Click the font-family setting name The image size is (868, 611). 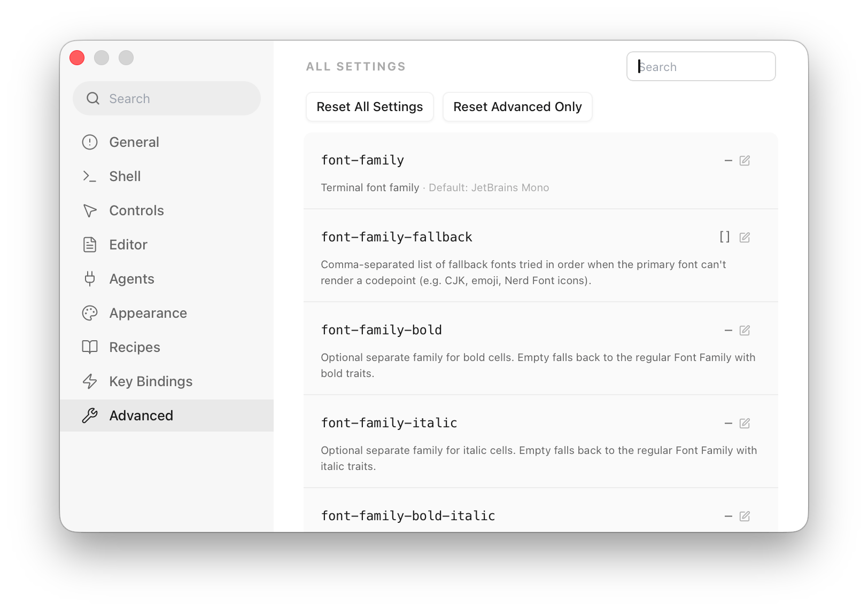coord(362,160)
